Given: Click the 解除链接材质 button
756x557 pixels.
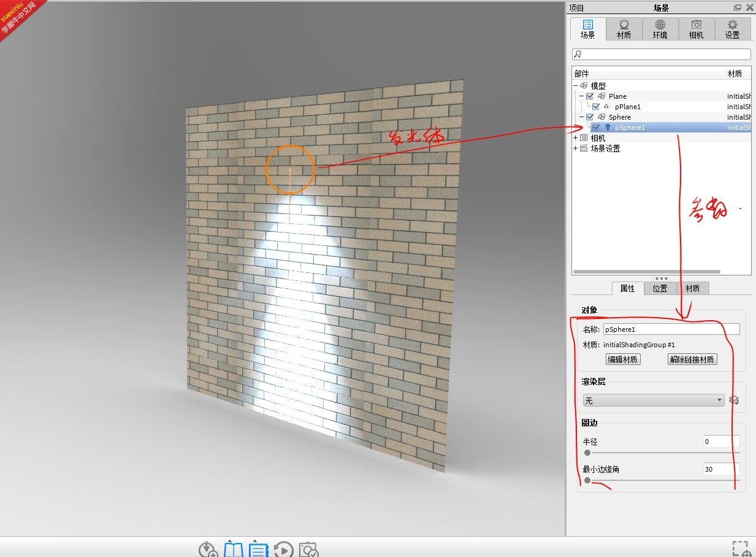Looking at the screenshot, I should pos(692,359).
